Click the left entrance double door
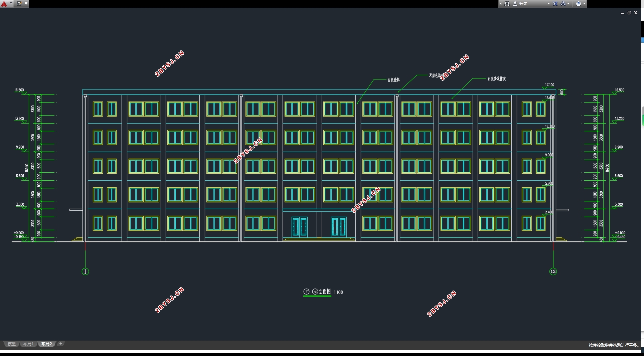 click(x=300, y=227)
